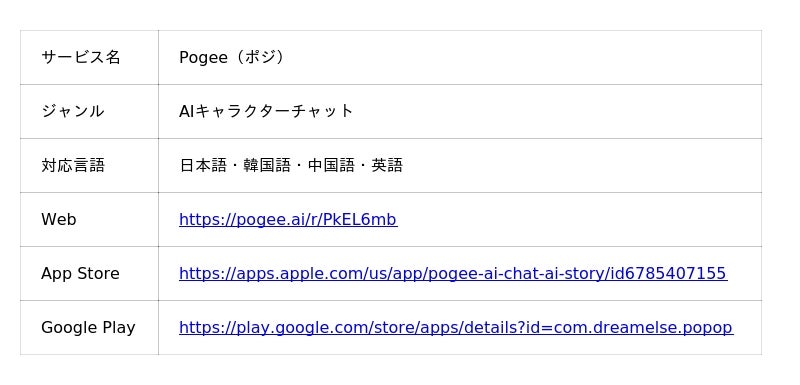Open the Google Play store link
Screen dimensions: 800x385
point(456,328)
